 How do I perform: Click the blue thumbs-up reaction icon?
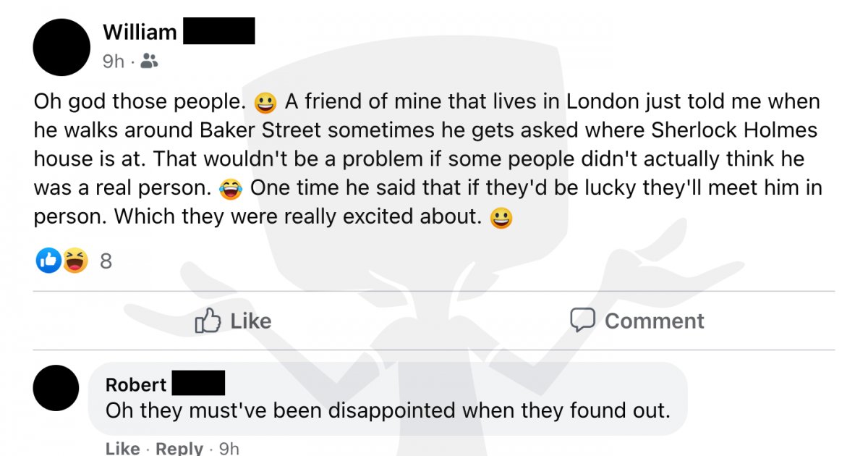(48, 261)
